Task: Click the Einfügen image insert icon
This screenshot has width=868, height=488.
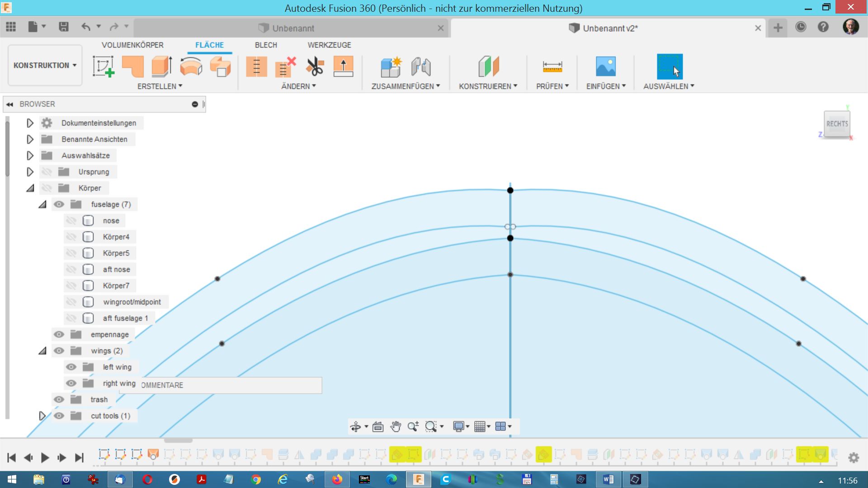Action: coord(605,67)
